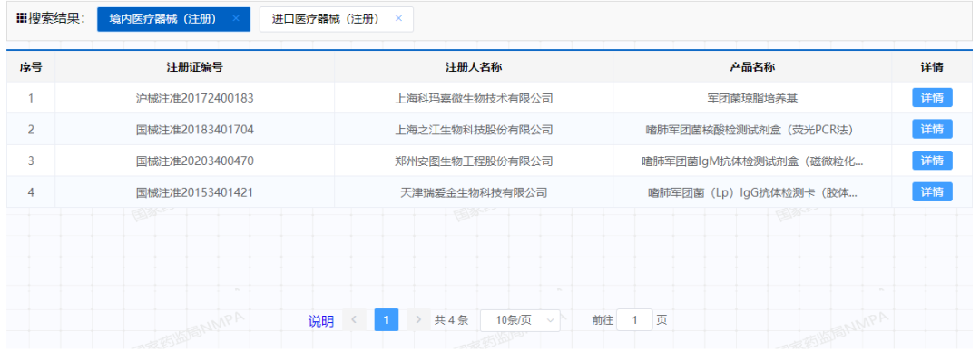
Task: Click row number 4 cell
Action: point(31,192)
